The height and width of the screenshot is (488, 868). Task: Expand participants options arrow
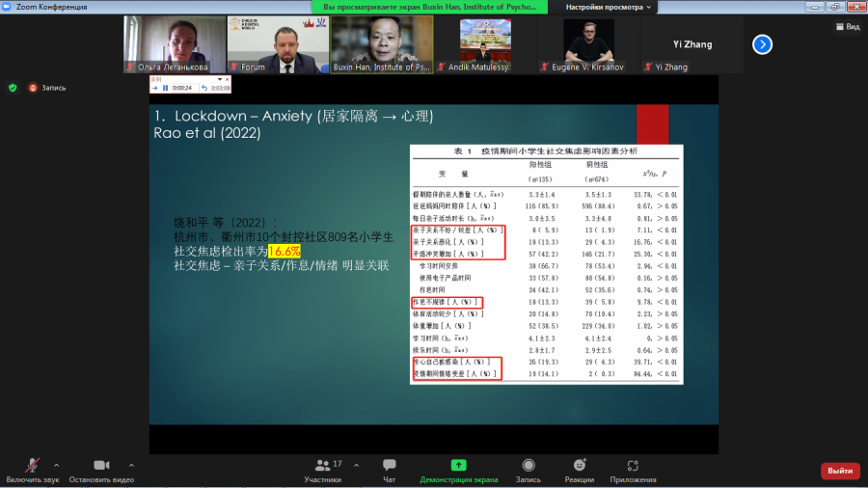pyautogui.click(x=356, y=465)
